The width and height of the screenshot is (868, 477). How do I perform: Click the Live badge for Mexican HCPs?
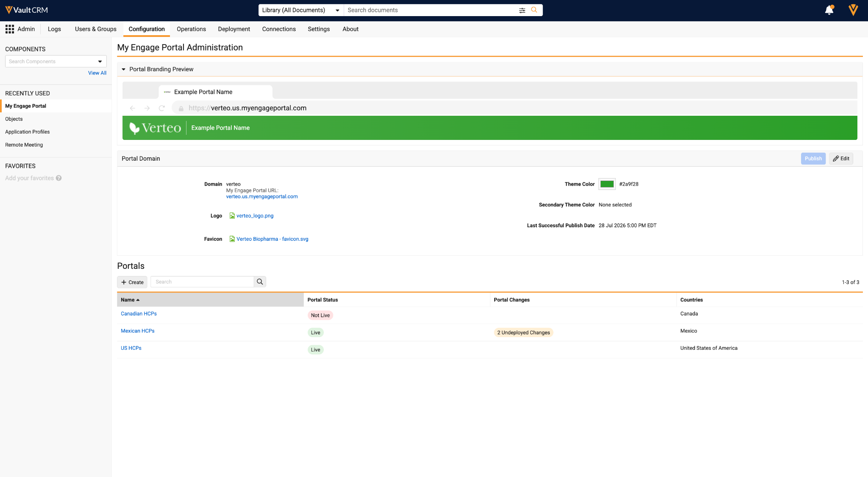[x=315, y=332]
